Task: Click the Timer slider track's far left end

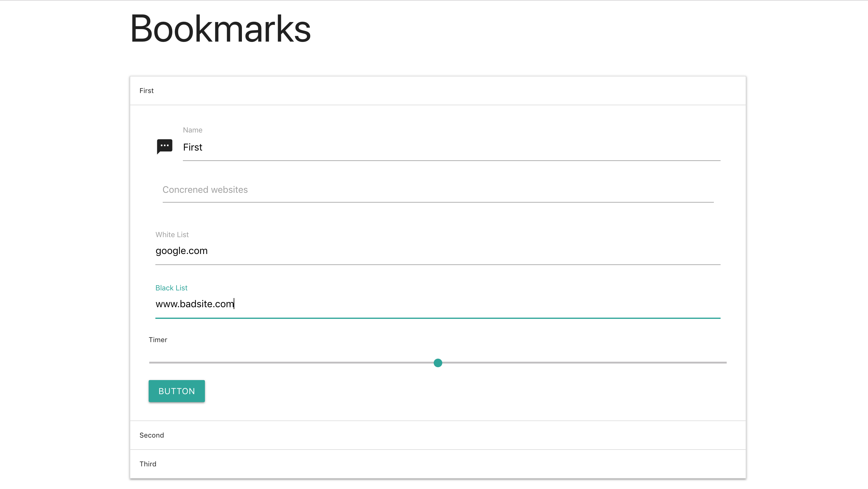Action: [150, 363]
